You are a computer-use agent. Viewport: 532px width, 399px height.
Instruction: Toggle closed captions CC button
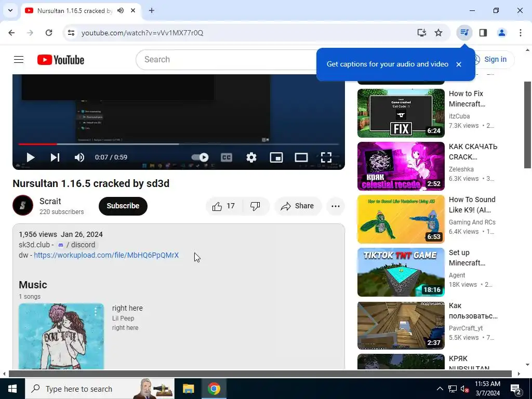point(227,157)
